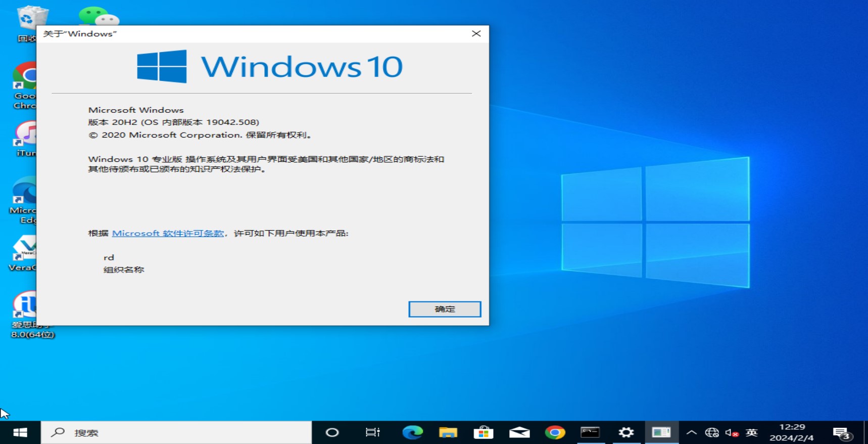Image resolution: width=868 pixels, height=444 pixels.
Task: Select the Recycle Bin desktop icon
Action: coord(28,24)
